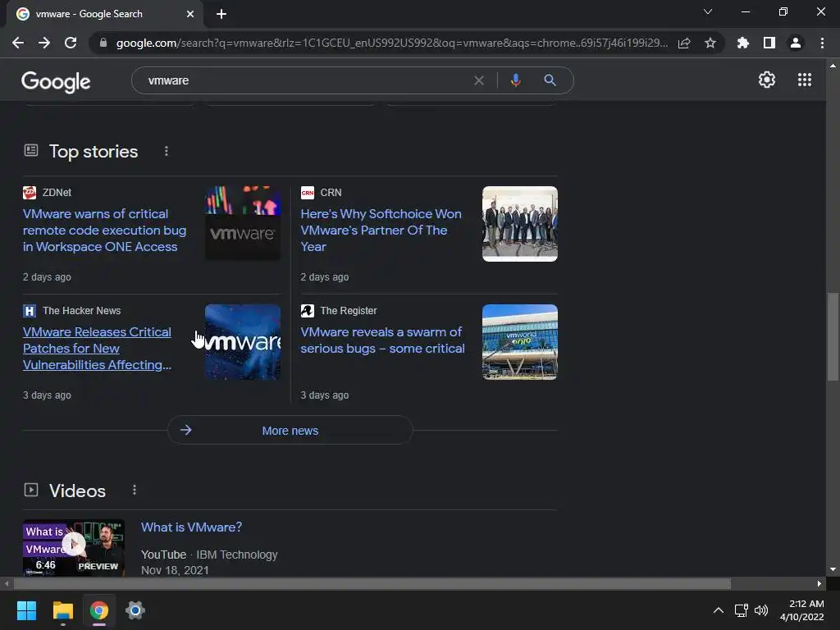
Task: Click the browser address bar URL
Action: 391,43
